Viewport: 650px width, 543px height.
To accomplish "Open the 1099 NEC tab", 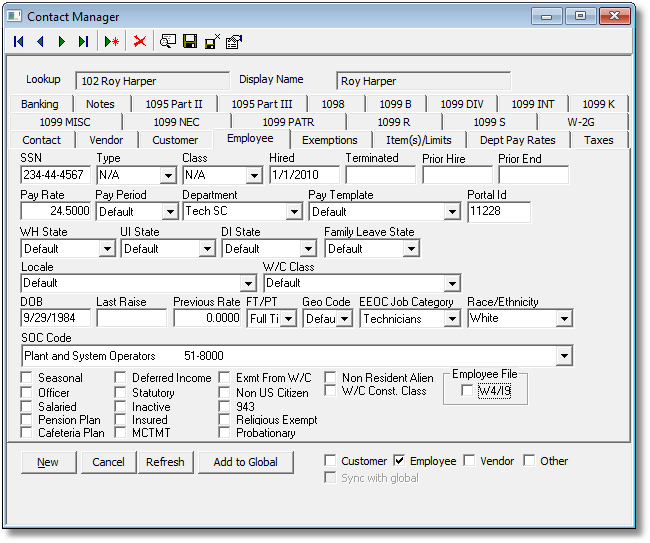I will coord(177,122).
